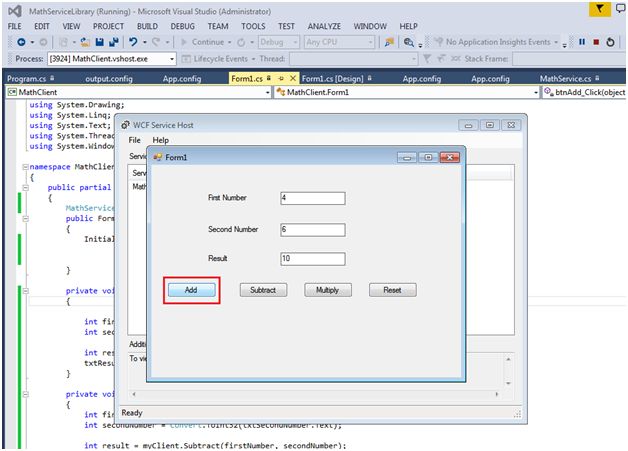The width and height of the screenshot is (628, 451).
Task: Click the Application Insights lightbulb icon
Action: [x=439, y=42]
